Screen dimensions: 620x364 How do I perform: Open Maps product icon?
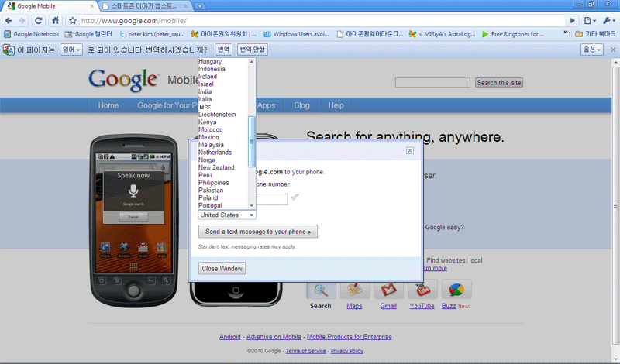(x=354, y=290)
